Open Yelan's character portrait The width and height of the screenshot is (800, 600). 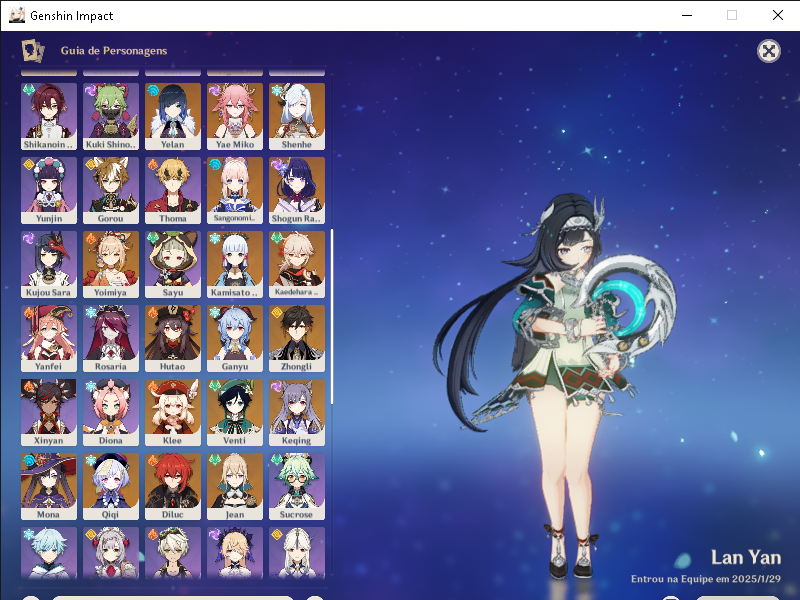tap(173, 116)
